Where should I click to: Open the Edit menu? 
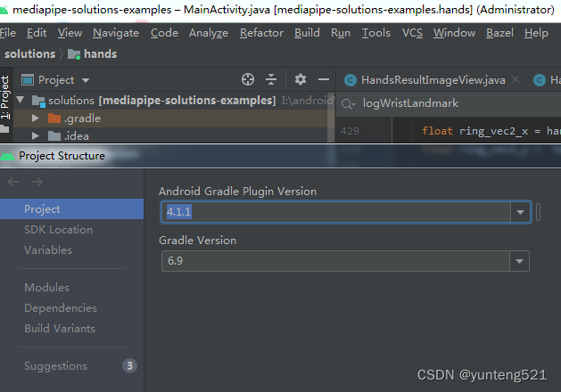click(x=37, y=33)
